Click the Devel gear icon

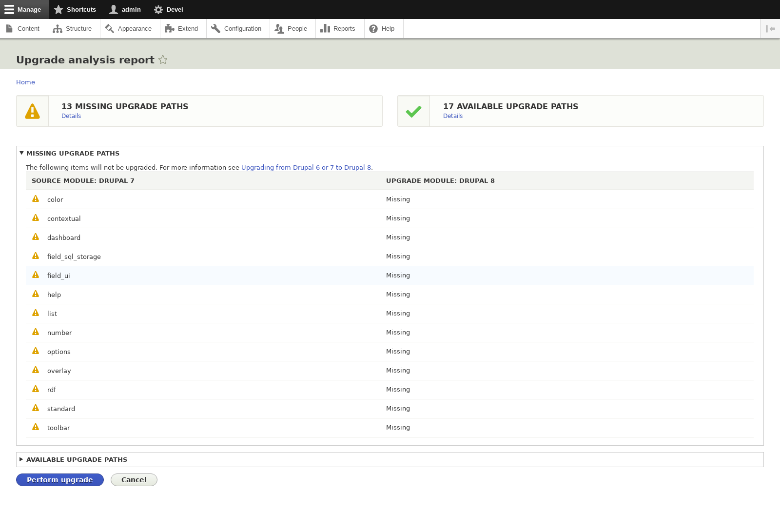158,10
